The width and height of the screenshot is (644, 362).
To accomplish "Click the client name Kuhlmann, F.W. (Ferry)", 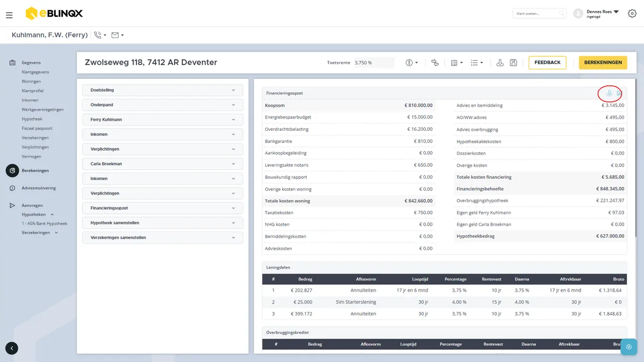I will (x=50, y=35).
